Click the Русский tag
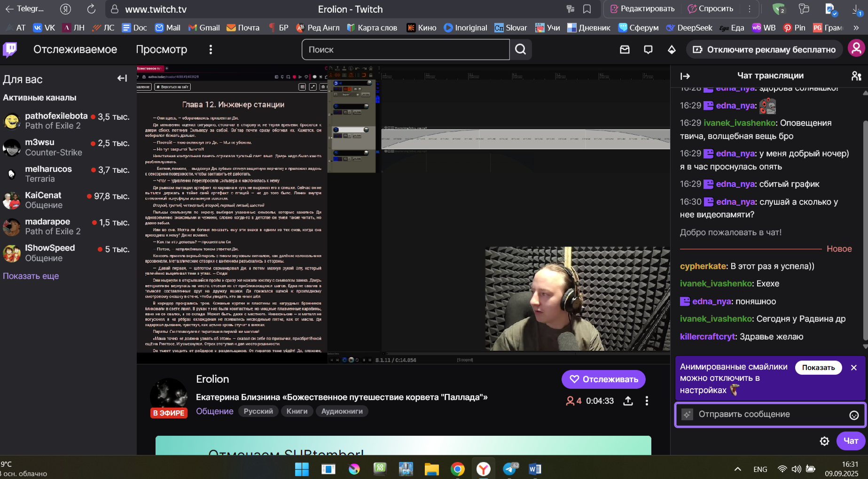 pyautogui.click(x=258, y=411)
